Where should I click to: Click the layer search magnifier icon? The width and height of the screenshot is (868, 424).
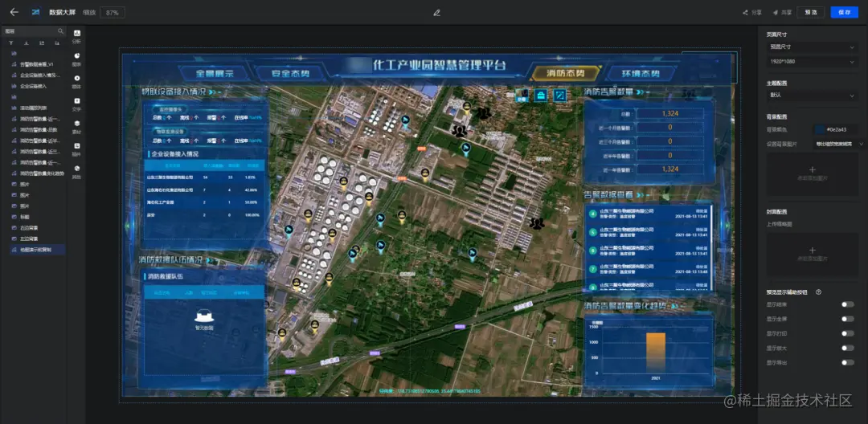tap(61, 31)
